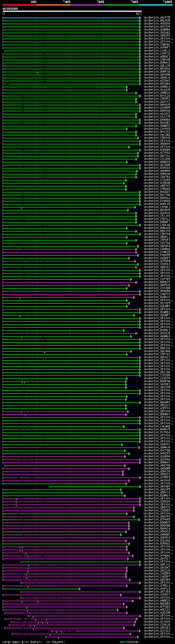Select label UniRef100_Q01G05

(157, 90)
